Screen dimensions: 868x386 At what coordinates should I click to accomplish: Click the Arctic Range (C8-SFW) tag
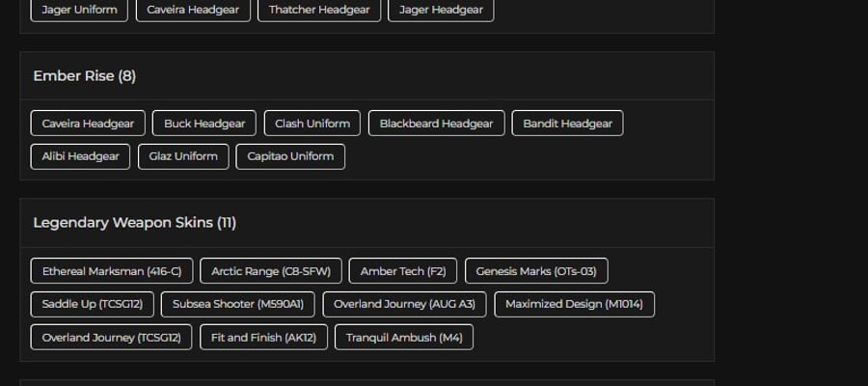click(x=271, y=271)
